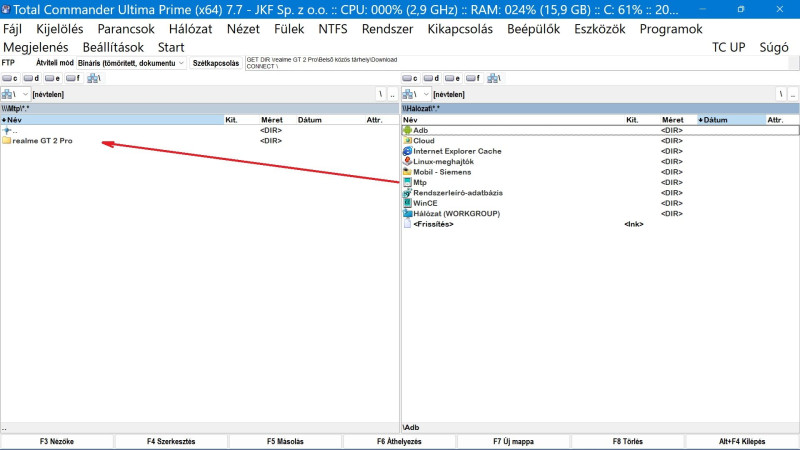Open the Súgó help menu
This screenshot has width=800, height=450.
[774, 47]
